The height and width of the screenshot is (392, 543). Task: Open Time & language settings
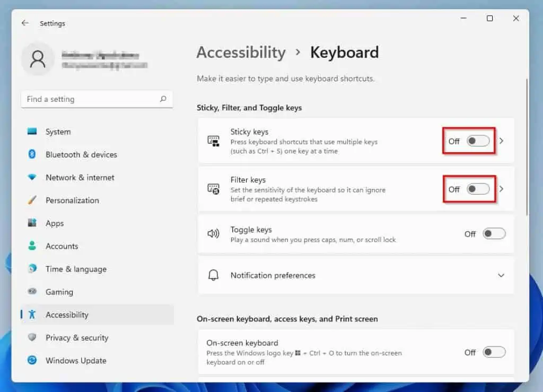[98, 269]
